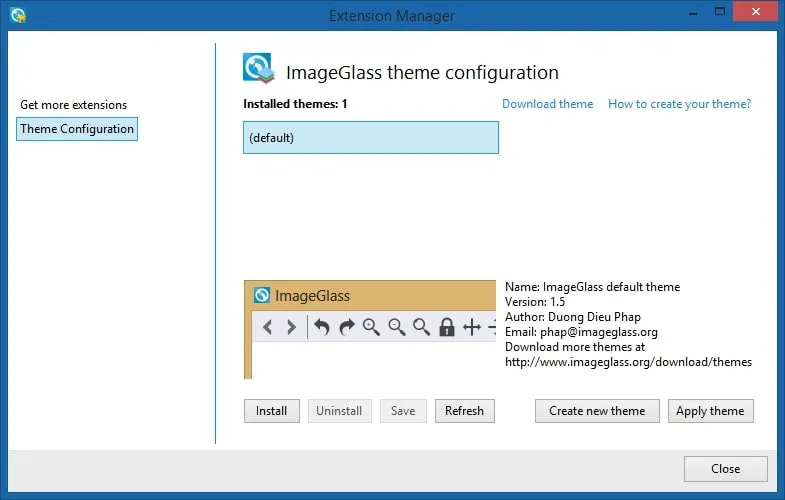
Task: Click the Extension Manager title bar app icon
Action: coord(18,15)
